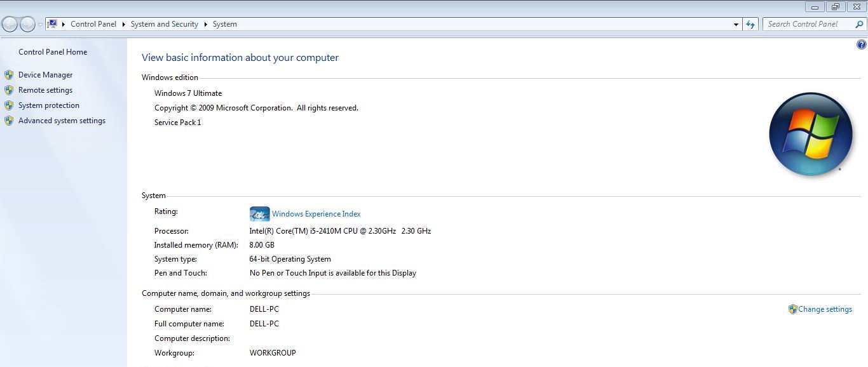Click the WORKGROUP value text
This screenshot has width=868, height=367.
coord(273,353)
